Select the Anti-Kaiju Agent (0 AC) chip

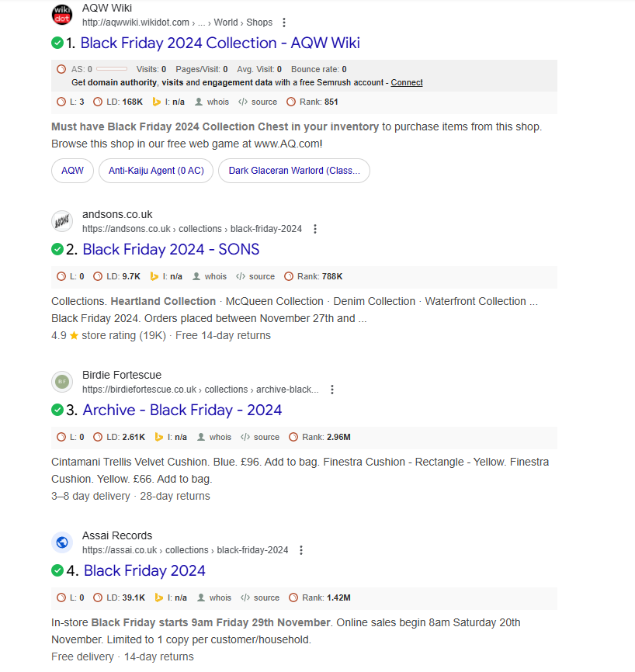[155, 171]
